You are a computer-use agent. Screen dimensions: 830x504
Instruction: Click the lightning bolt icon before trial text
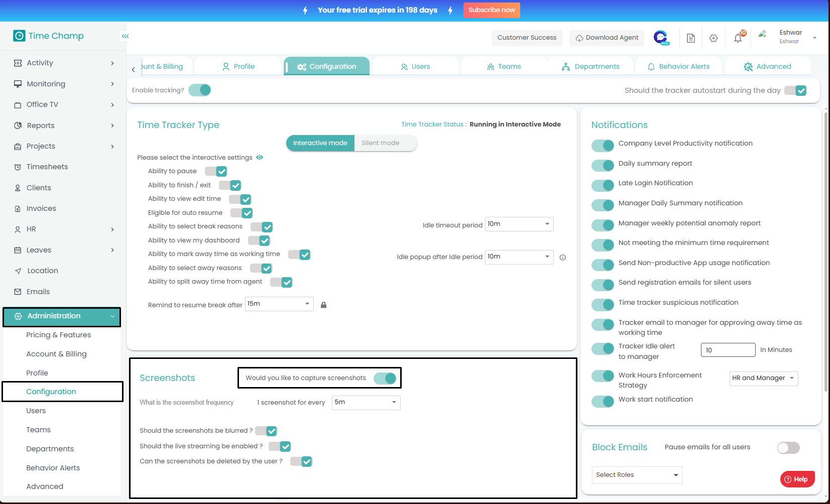click(x=305, y=10)
